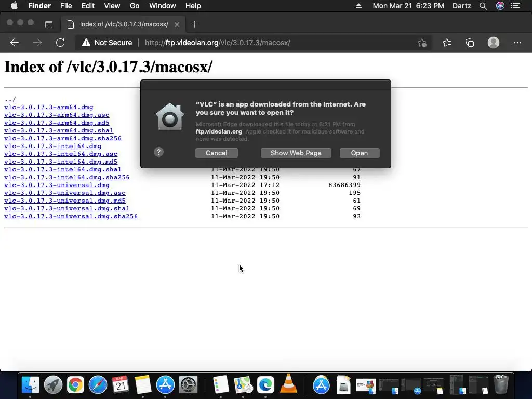The width and height of the screenshot is (532, 399).
Task: Click the help question mark in dialog
Action: tap(158, 152)
